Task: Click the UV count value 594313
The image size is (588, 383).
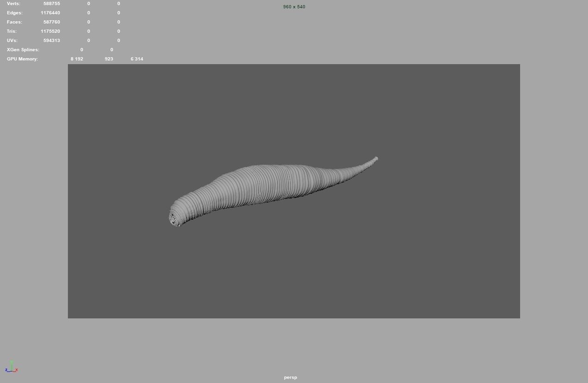Action: point(52,41)
